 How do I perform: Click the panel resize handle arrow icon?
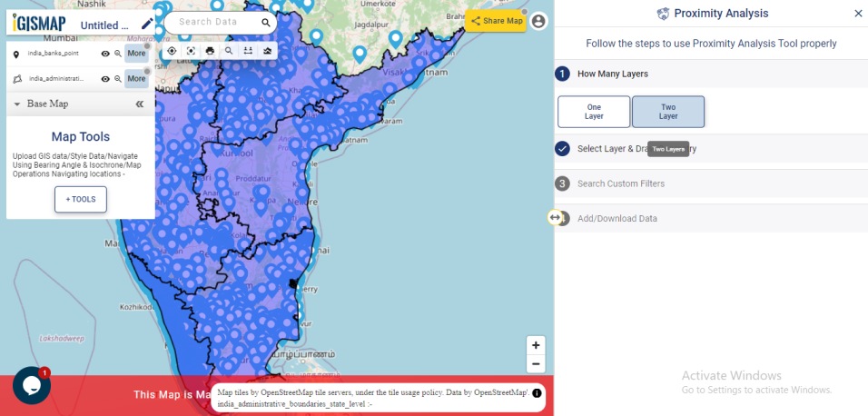[555, 218]
